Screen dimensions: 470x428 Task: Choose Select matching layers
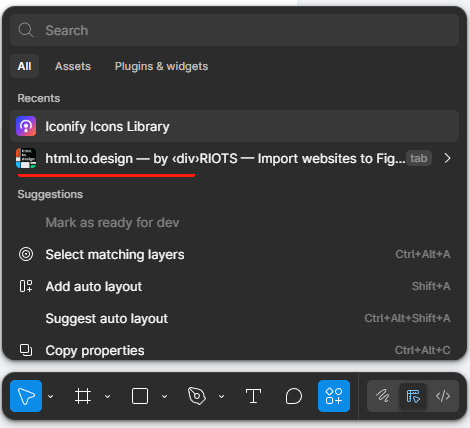234,254
